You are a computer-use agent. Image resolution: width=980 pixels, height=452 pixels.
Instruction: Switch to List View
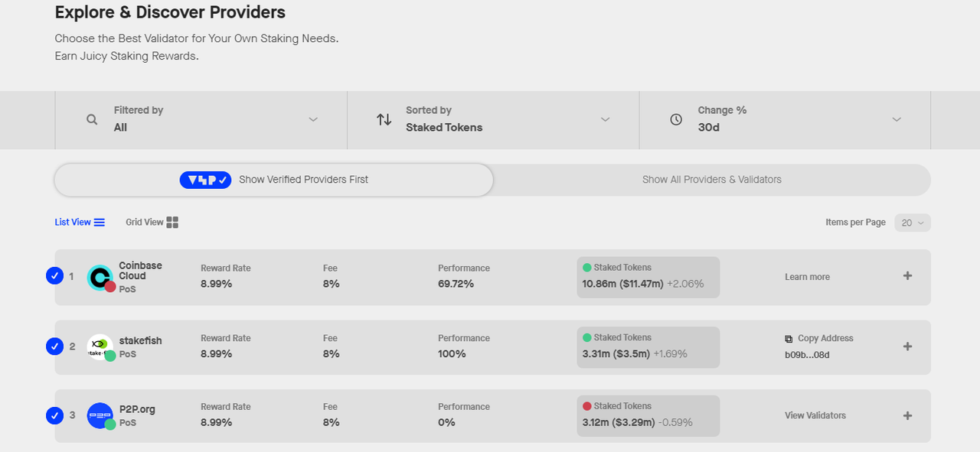pyautogui.click(x=80, y=223)
